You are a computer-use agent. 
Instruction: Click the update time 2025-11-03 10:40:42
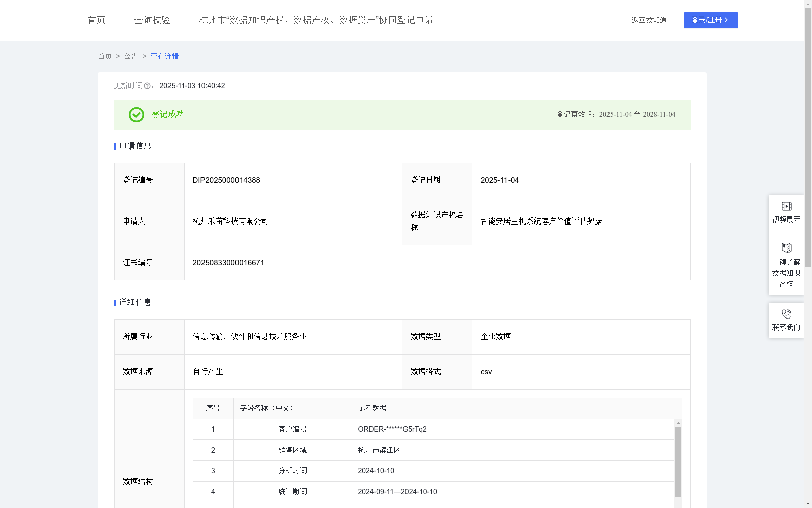coord(192,86)
